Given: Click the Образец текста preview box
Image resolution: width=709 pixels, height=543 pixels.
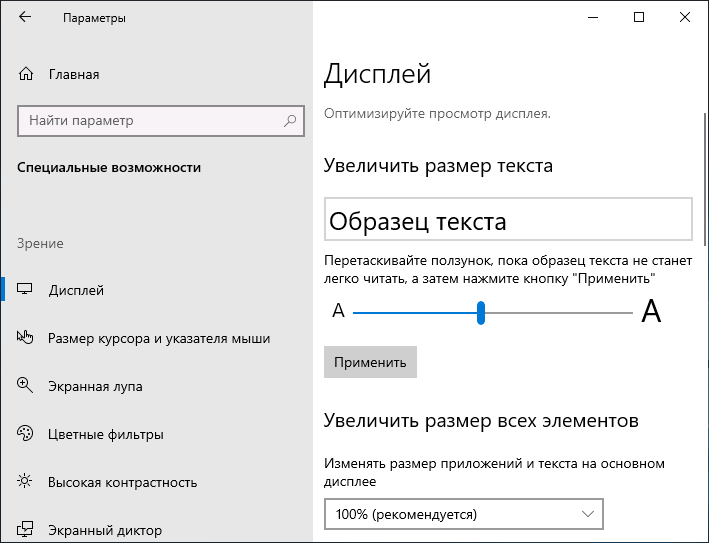Looking at the screenshot, I should (x=508, y=219).
